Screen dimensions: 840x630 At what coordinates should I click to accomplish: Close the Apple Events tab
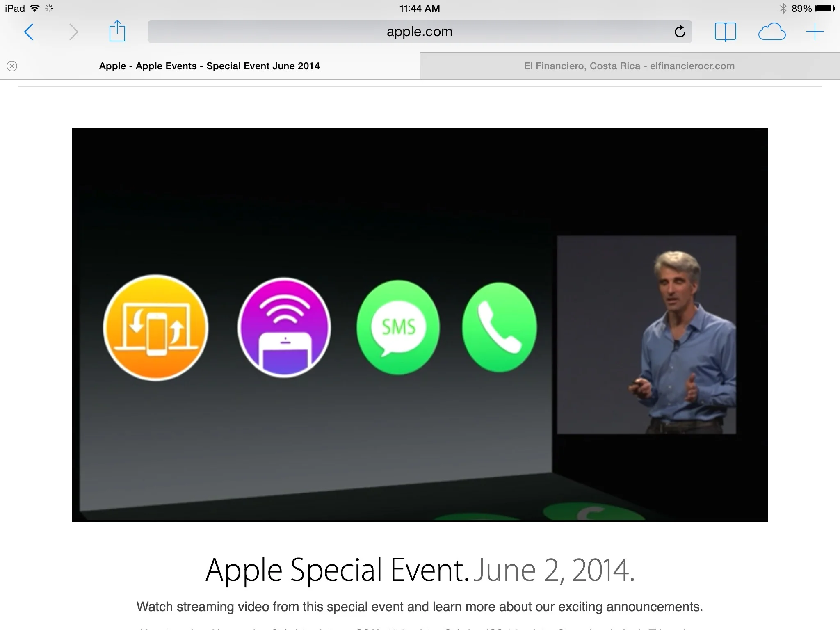[12, 66]
